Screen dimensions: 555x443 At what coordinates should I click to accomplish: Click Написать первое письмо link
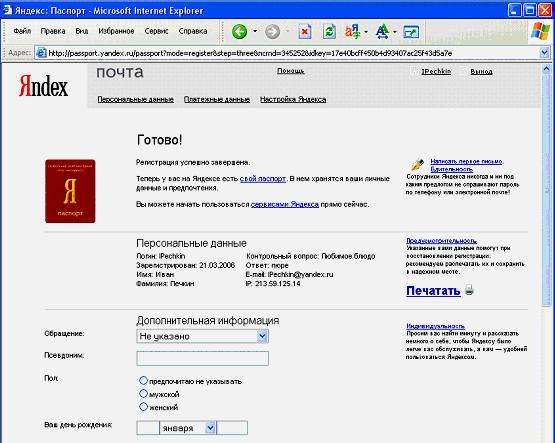coord(466,161)
